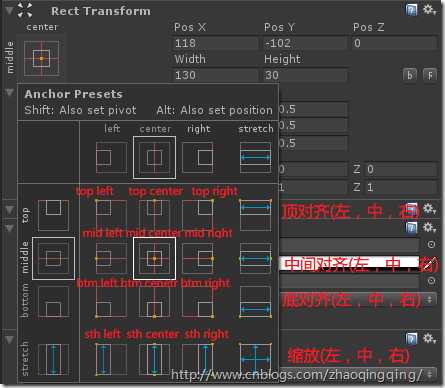The image size is (445, 388).
Task: Choose bottom right anchor preset
Action: [x=198, y=302]
